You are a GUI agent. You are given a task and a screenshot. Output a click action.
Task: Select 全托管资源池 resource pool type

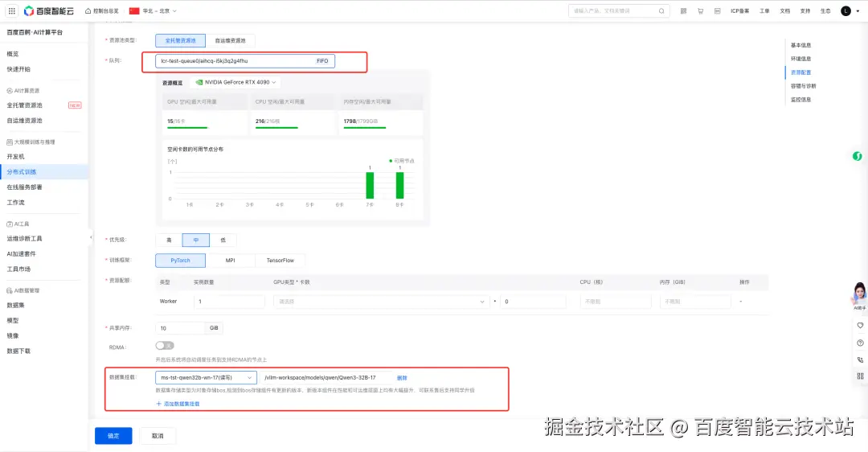181,40
